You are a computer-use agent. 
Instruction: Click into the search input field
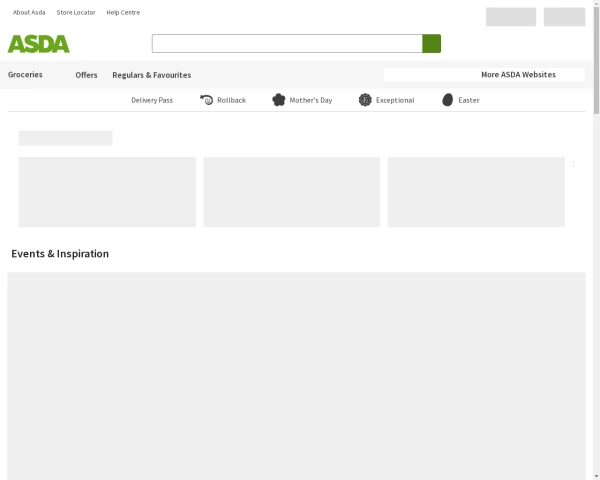pyautogui.click(x=287, y=43)
